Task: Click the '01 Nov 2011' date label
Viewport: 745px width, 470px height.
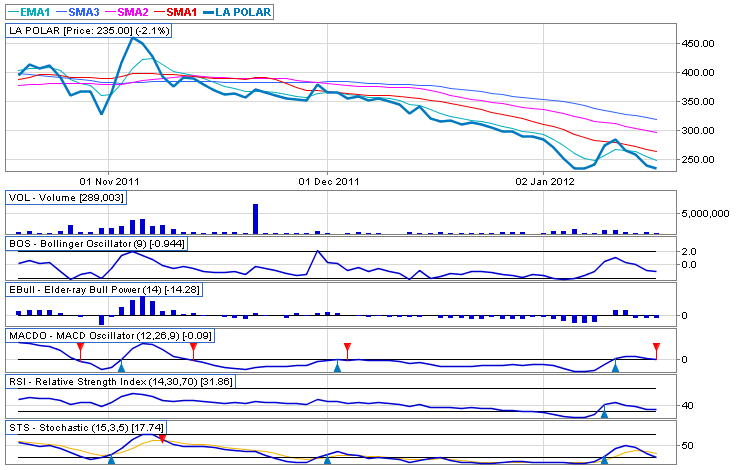Action: (109, 182)
